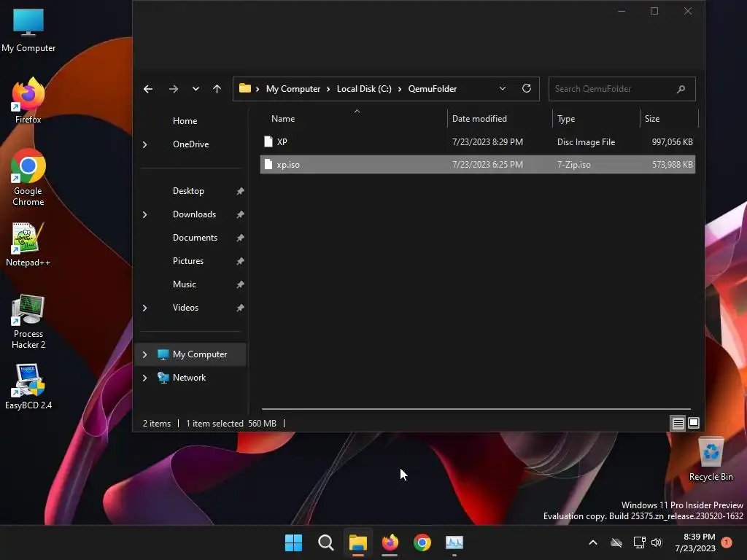Expand the Downloads tree node
Viewport: 747px width, 560px height.
click(145, 215)
